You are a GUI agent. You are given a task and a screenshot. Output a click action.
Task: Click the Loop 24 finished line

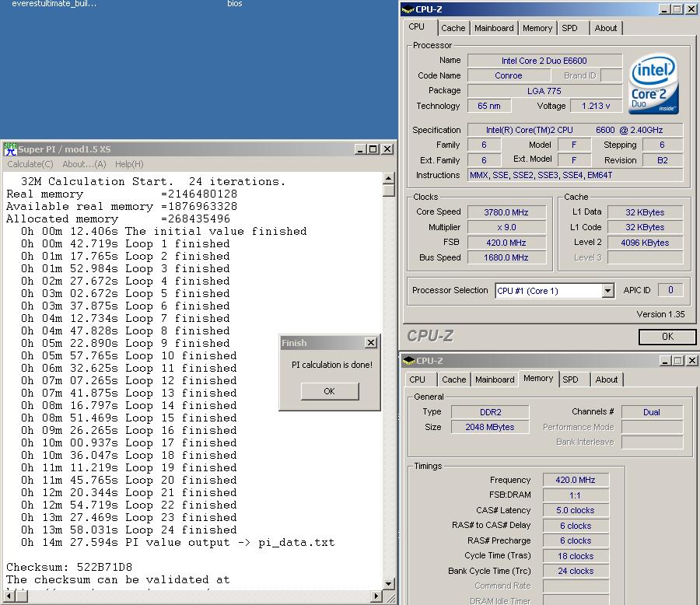click(128, 530)
